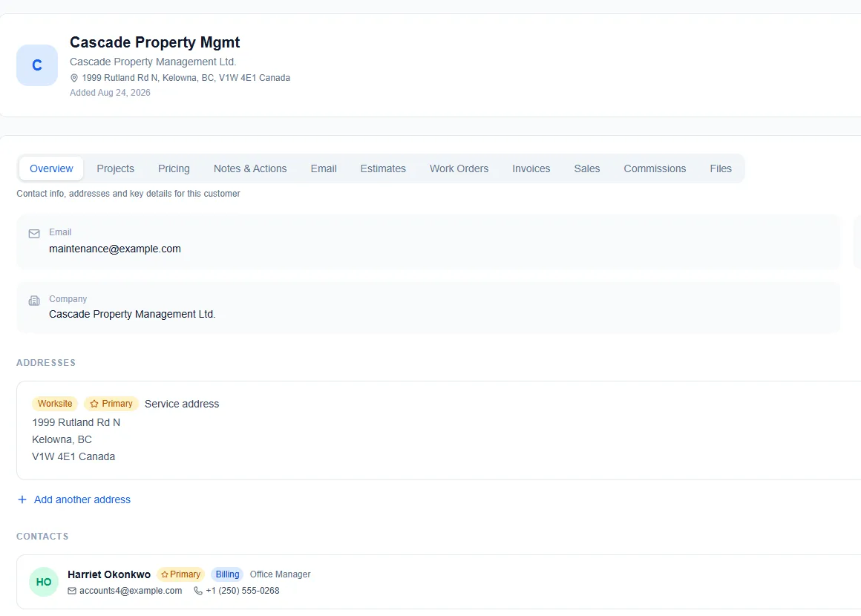Image resolution: width=861 pixels, height=616 pixels.
Task: Open the Commissions tab
Action: point(655,168)
